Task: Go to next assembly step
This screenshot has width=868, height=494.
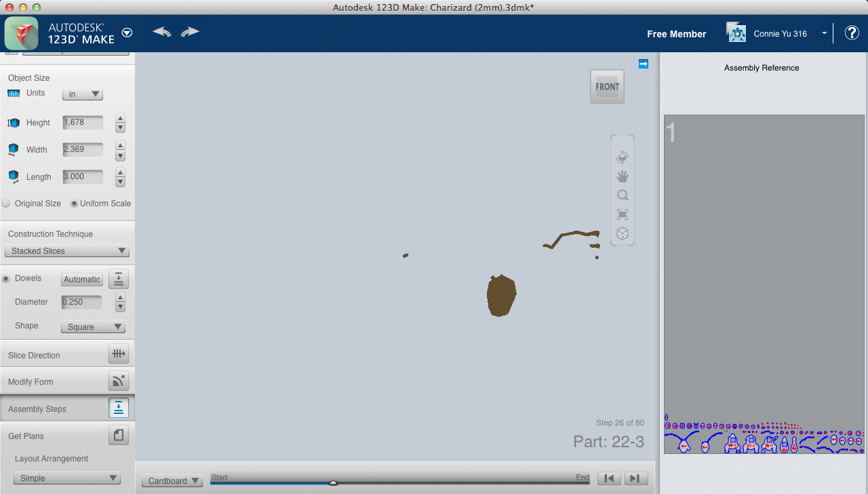Action: 635,478
